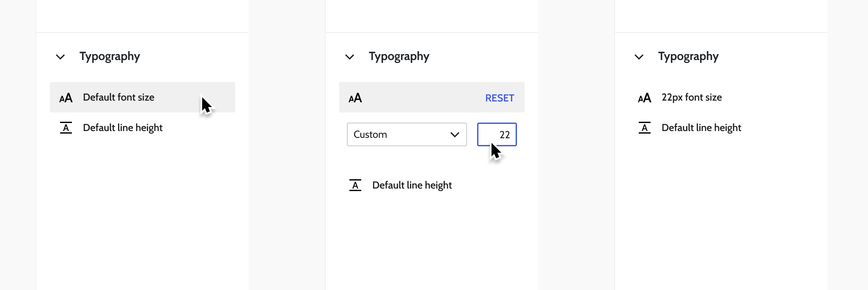Select the Typography heading in the first panel
868x290 pixels.
pos(110,56)
